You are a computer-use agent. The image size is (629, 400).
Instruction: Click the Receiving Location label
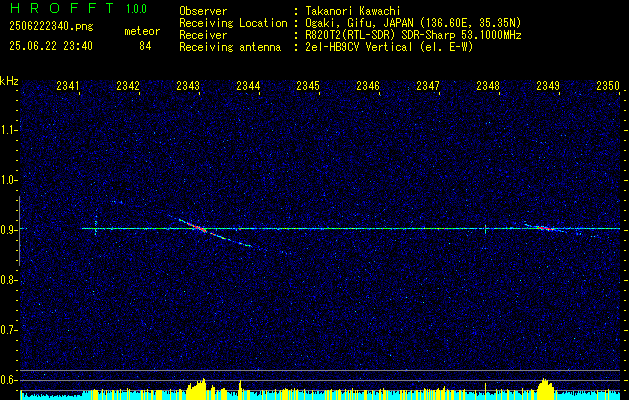[x=233, y=23]
